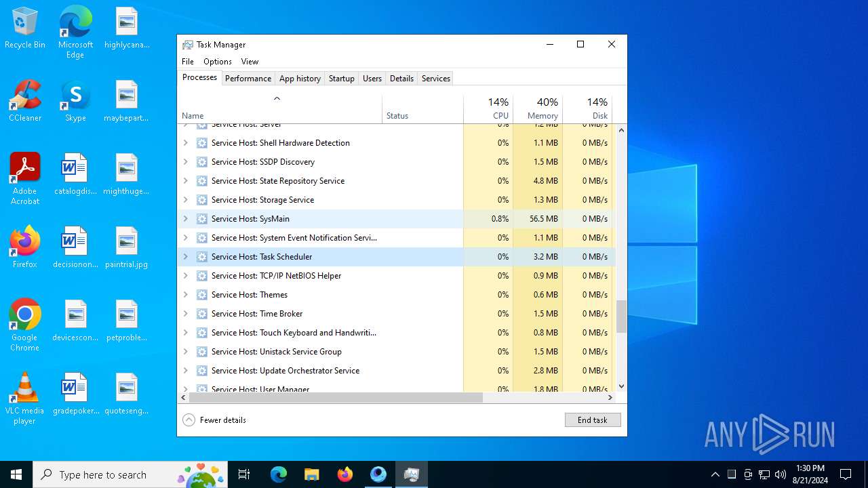Image resolution: width=868 pixels, height=488 pixels.
Task: Click the gear icon of Storage Service
Action: [x=201, y=200]
